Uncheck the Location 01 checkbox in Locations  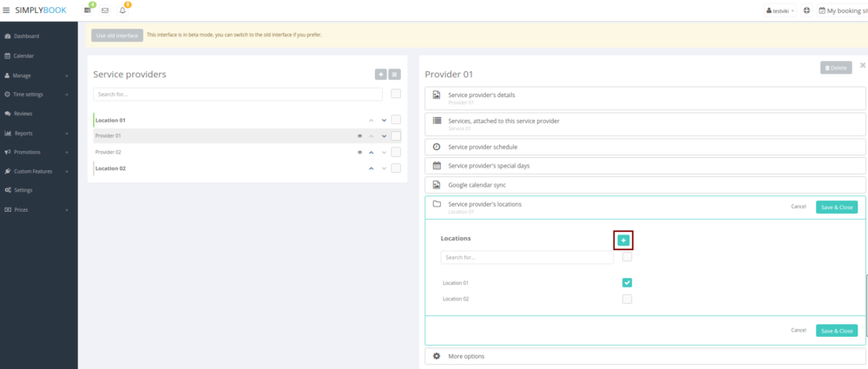[x=627, y=282]
